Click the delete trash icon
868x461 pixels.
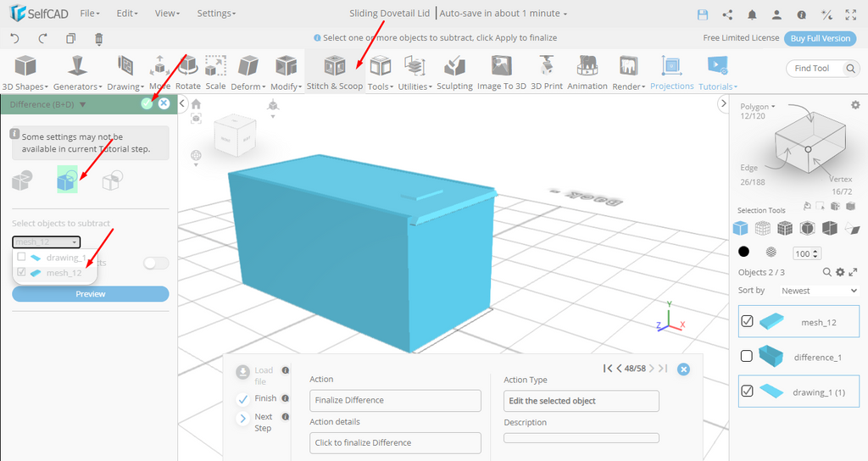tap(98, 38)
